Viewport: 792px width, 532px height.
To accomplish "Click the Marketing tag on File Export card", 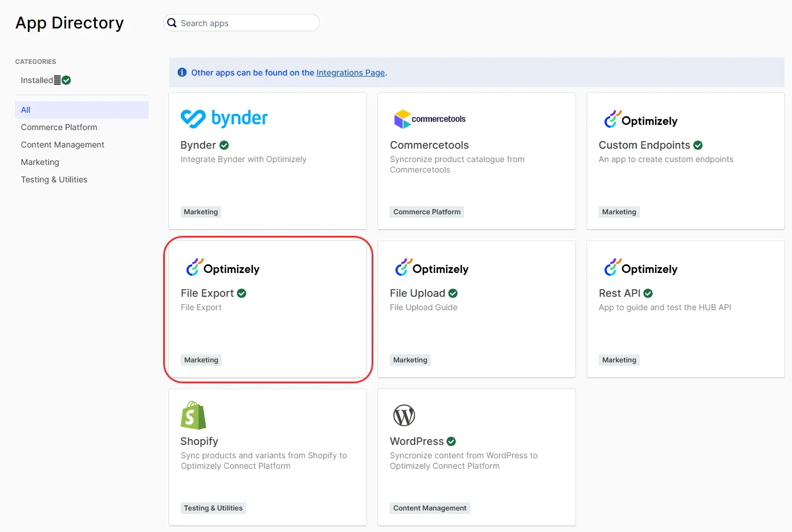I will tap(201, 360).
